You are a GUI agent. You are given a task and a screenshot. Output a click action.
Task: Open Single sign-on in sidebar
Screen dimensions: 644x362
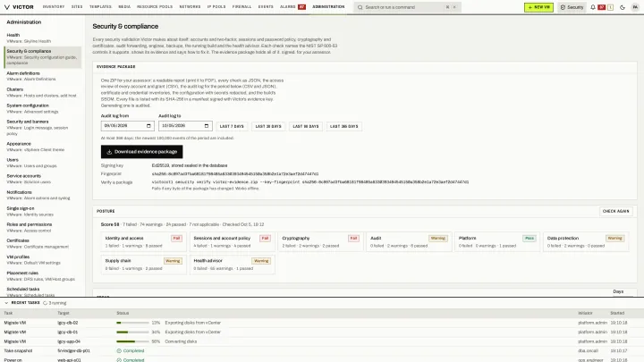[43, 211]
